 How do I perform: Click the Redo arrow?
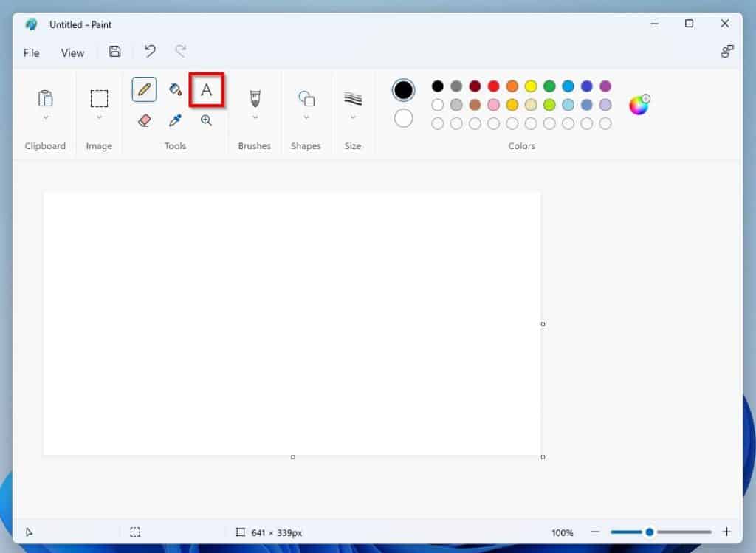click(180, 51)
